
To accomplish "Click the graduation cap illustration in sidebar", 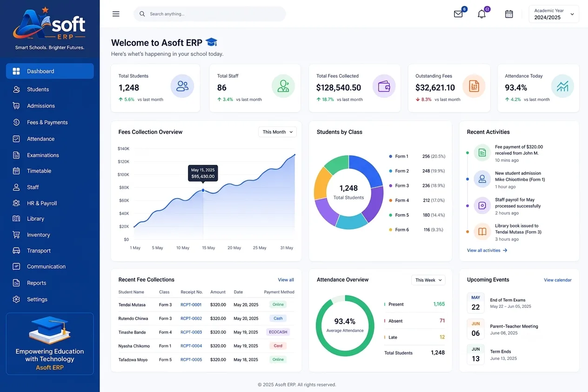I will point(49,330).
